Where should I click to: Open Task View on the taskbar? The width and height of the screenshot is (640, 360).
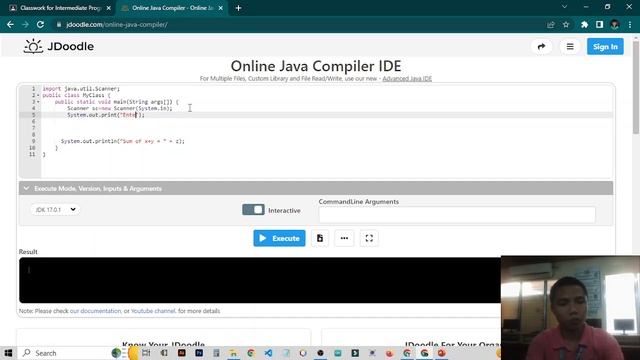(146, 353)
